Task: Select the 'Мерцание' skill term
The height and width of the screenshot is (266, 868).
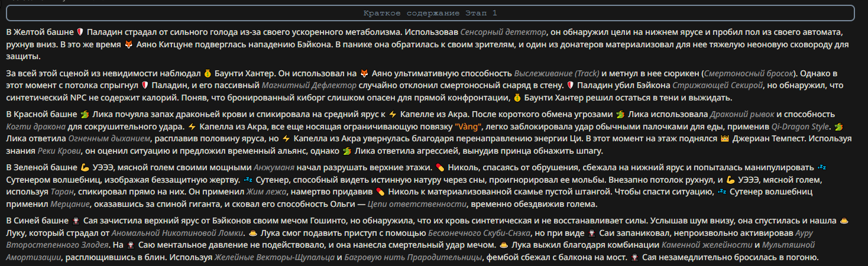Action: [x=70, y=204]
